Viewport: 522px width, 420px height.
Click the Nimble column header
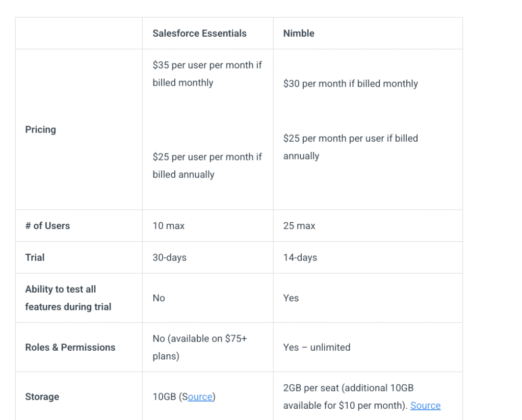[x=299, y=33]
